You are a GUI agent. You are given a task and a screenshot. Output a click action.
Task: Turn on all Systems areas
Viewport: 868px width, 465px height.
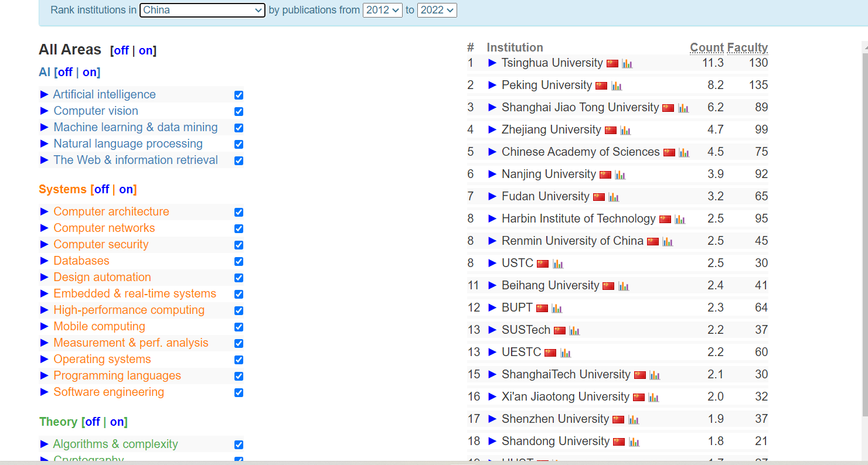pos(126,189)
